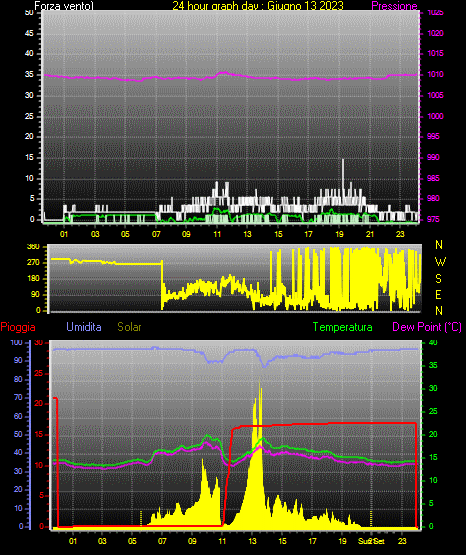Click the '45' wind speed axis value
The image size is (466, 555).
(x=29, y=33)
